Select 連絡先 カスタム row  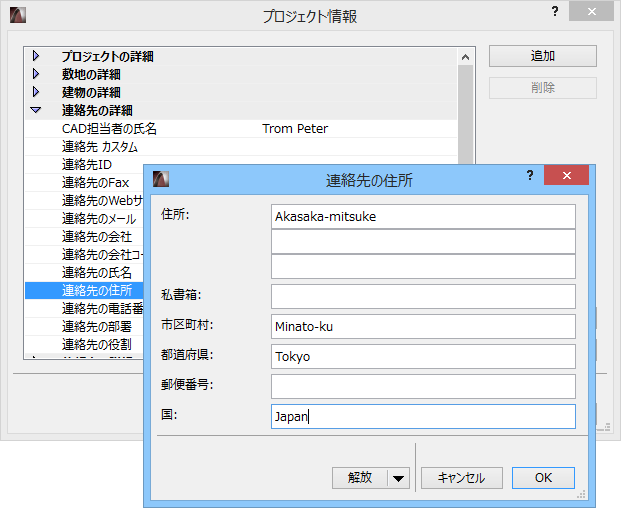point(241,147)
